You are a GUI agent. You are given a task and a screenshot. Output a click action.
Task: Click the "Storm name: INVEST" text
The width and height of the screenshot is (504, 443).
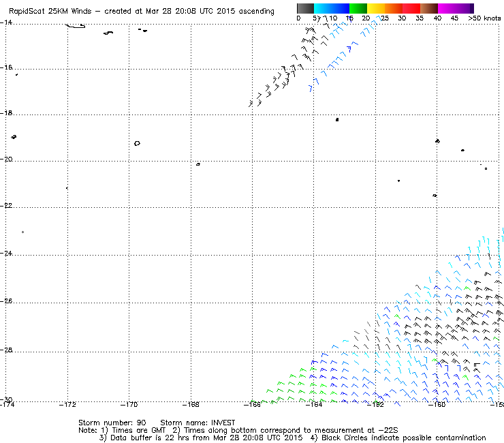coord(198,423)
